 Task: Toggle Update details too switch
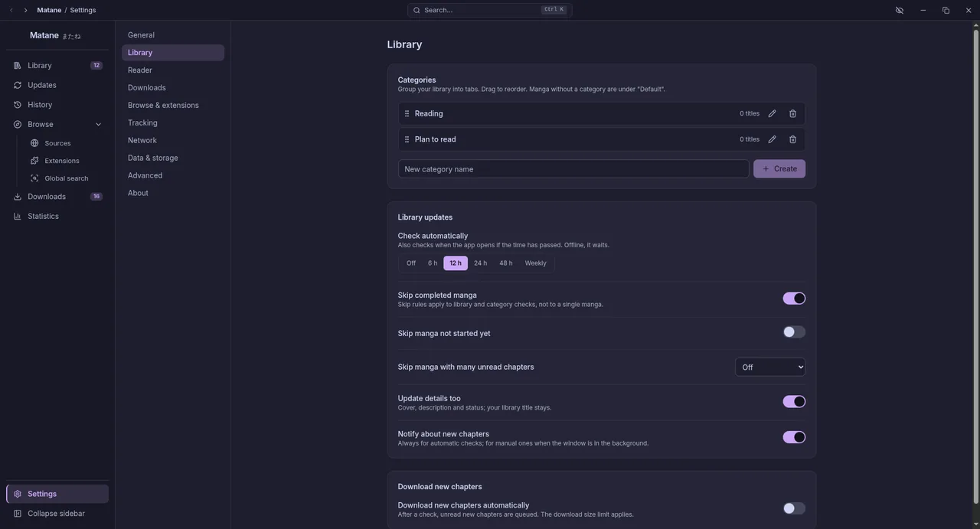coord(794,402)
